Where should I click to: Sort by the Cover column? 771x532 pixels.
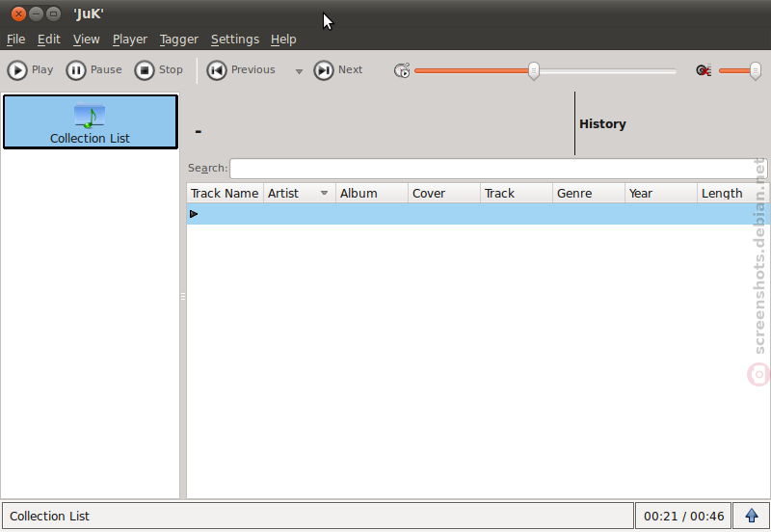(x=444, y=193)
